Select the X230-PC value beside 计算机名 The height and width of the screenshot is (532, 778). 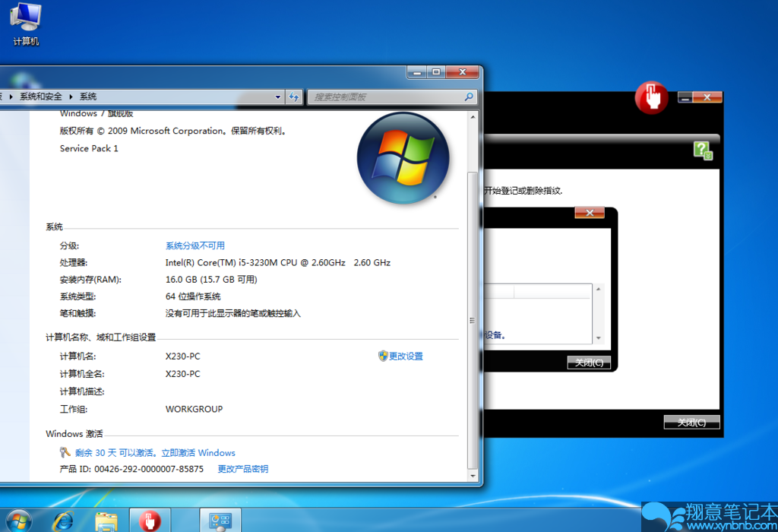pos(182,356)
